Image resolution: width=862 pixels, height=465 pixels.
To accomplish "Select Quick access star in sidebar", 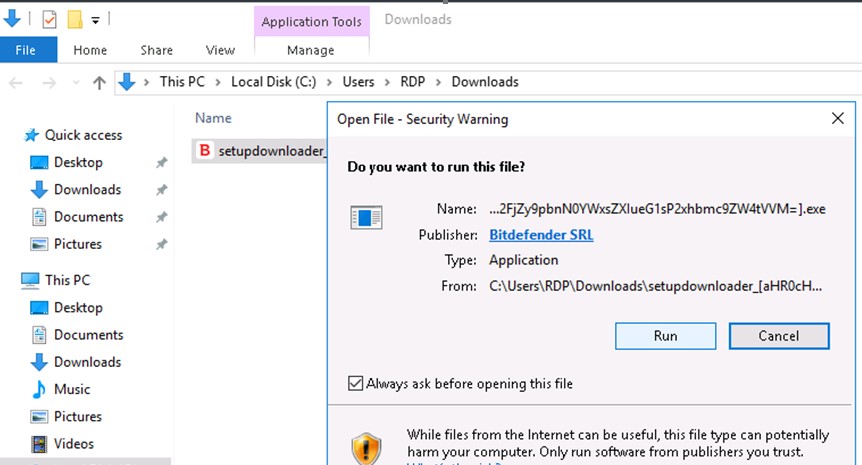I will coord(32,135).
